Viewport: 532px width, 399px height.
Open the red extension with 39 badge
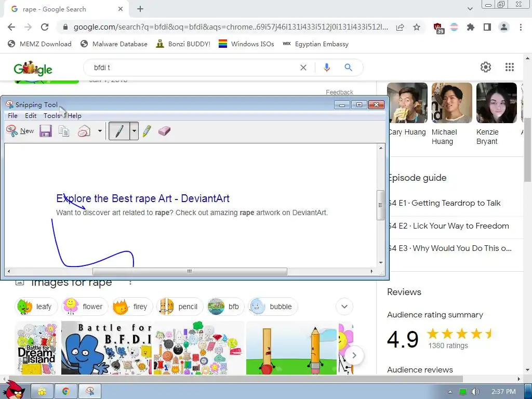point(438,28)
